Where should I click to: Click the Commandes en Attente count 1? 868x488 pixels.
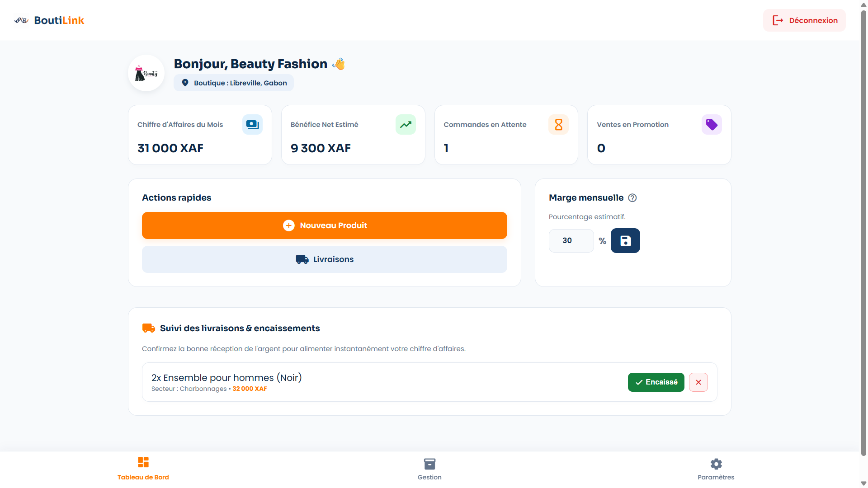[446, 148]
